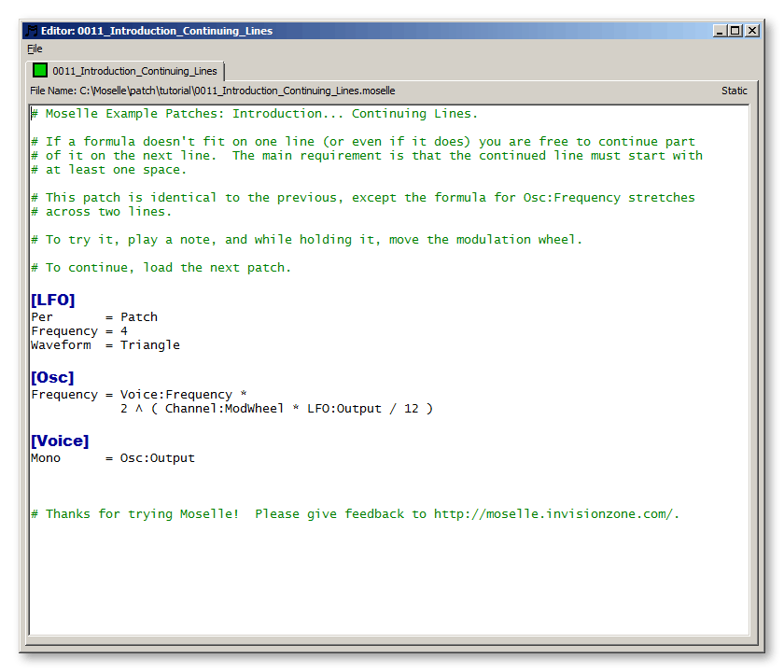The width and height of the screenshot is (784, 672).
Task: Click the 'To try it, play a note' comment
Action: pos(307,240)
